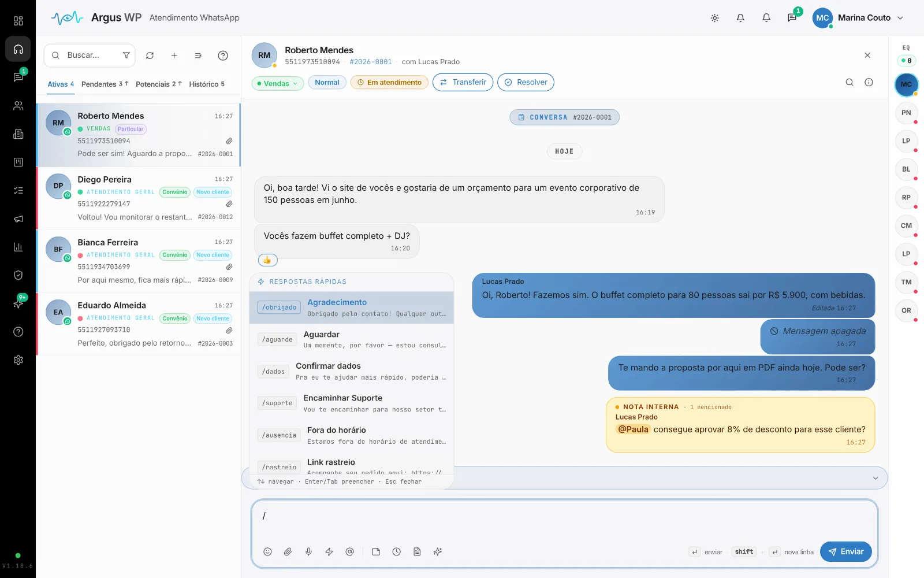Image resolution: width=924 pixels, height=578 pixels.
Task: Open the megaphone campaigns sidebar icon
Action: (18, 219)
